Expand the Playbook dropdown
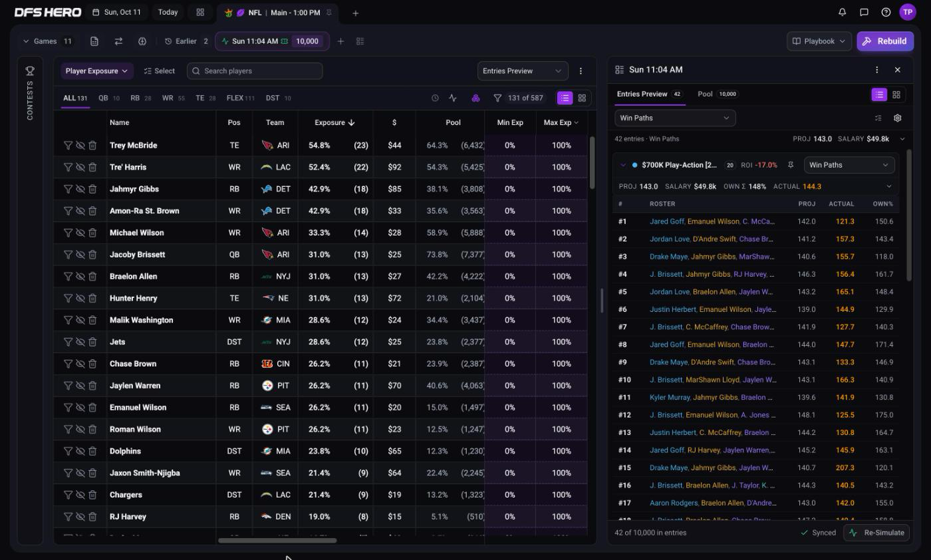Viewport: 931px width, 560px height. click(819, 41)
